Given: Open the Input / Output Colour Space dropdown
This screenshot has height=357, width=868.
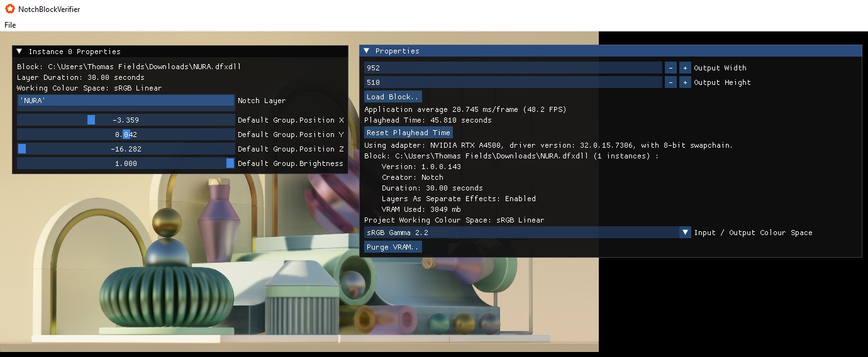Looking at the screenshot, I should click(685, 233).
